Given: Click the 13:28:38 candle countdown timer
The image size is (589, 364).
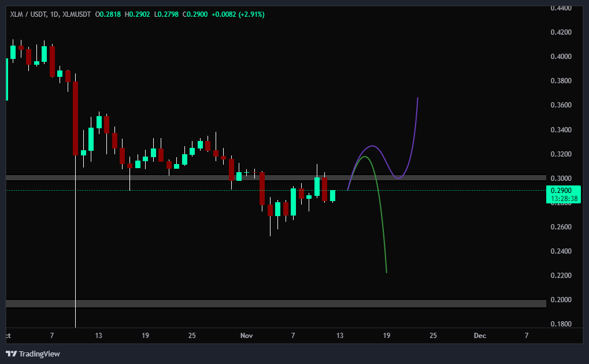Looking at the screenshot, I should [562, 199].
